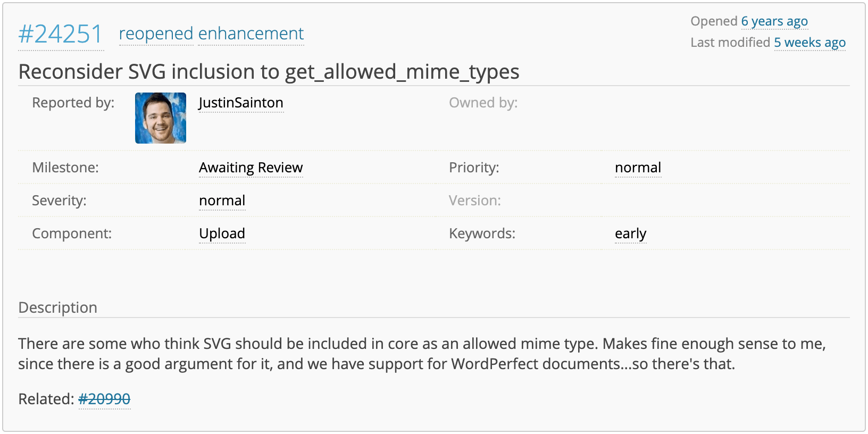Screen dimensions: 868x434
Task: Click the 'Reconsider SVG inclusion' ticket title
Action: point(269,72)
